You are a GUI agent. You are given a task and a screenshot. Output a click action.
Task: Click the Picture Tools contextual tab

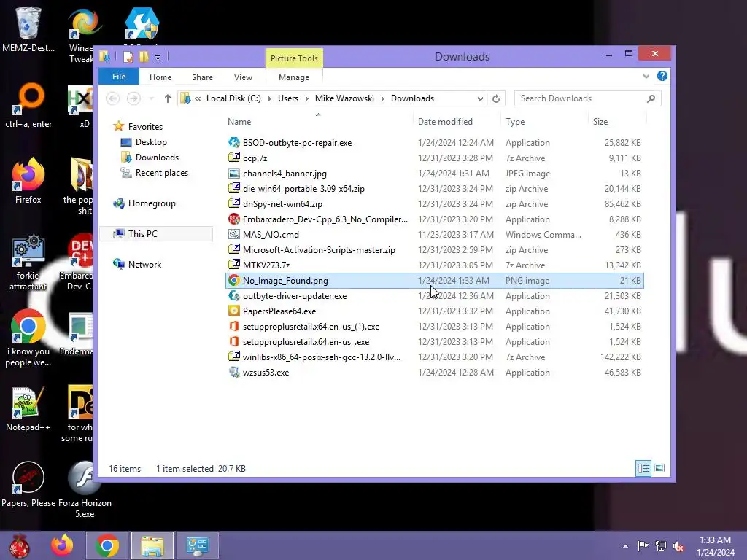(294, 58)
